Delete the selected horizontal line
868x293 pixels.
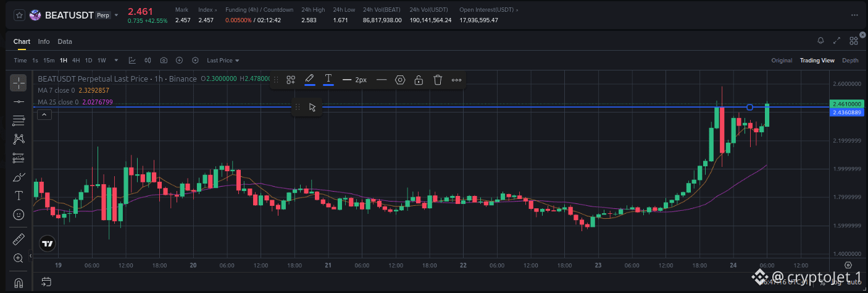coord(438,80)
